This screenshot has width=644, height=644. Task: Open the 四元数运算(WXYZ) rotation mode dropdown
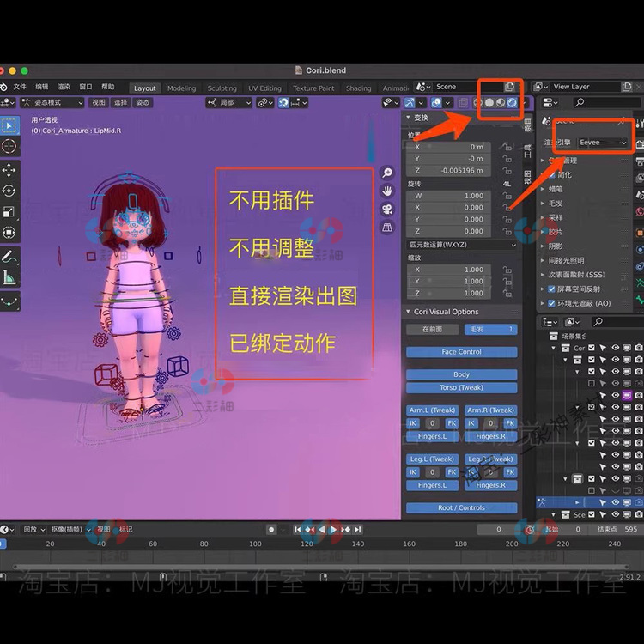point(462,245)
